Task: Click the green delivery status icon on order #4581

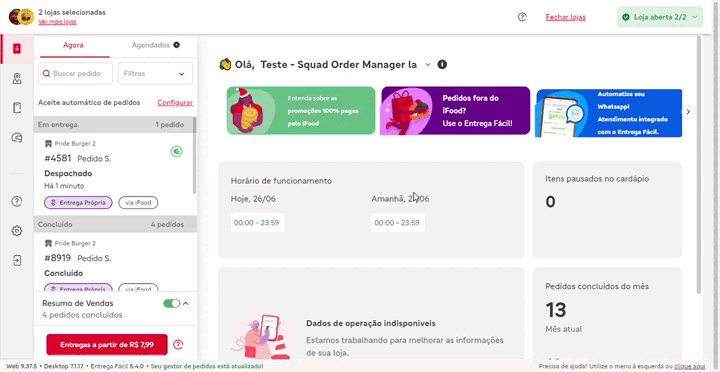Action: tap(176, 151)
